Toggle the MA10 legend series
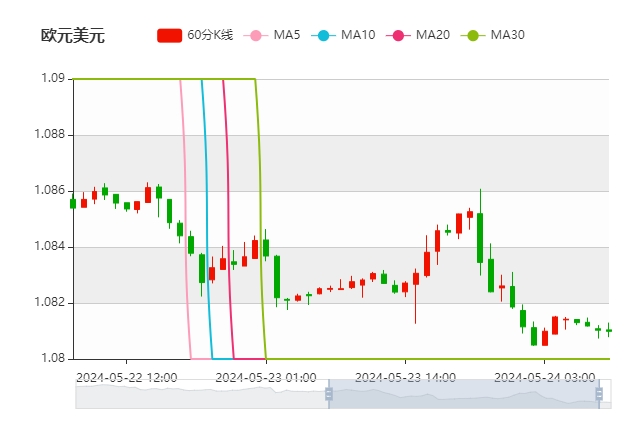644x425 pixels. (343, 35)
